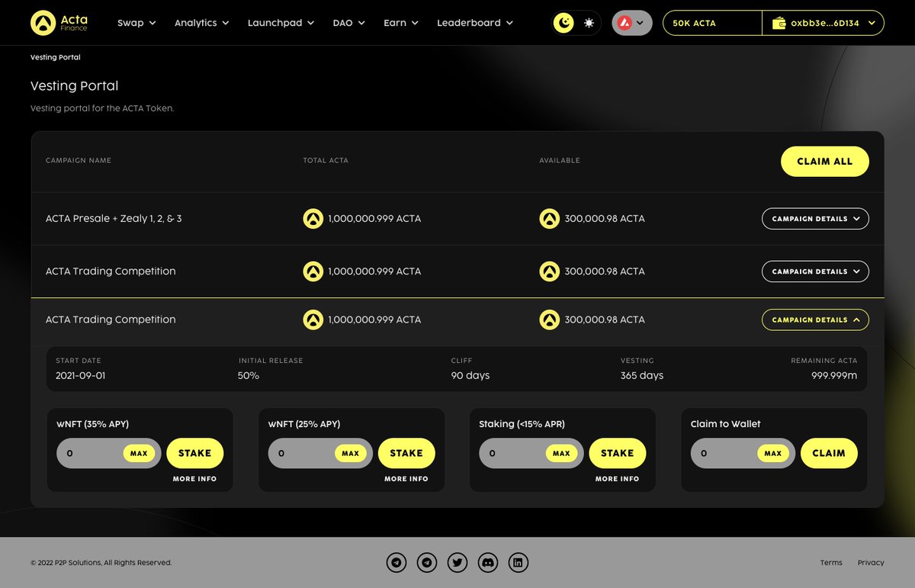
Task: Switch to light mode sun icon
Action: click(x=589, y=23)
